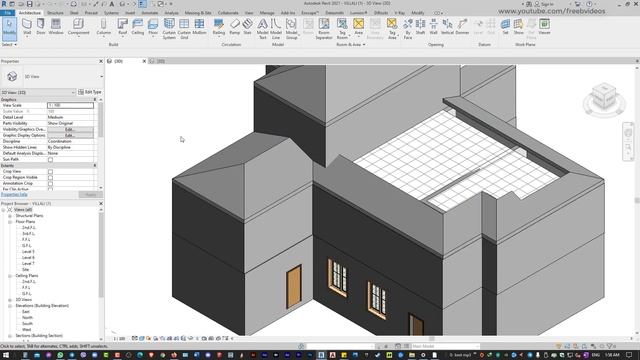This screenshot has width=640, height=360.
Task: Open the Select panel dropdown
Action: (9, 44)
